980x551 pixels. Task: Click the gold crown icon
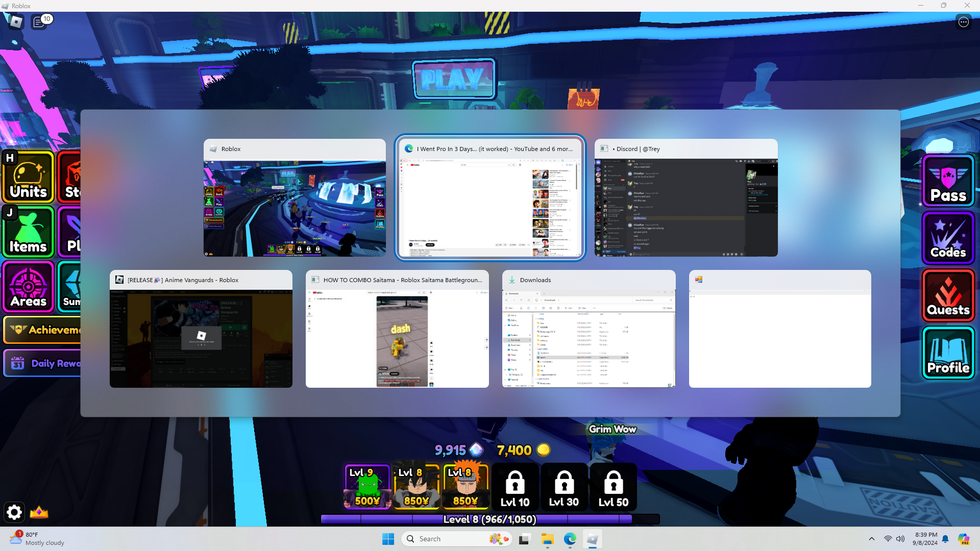click(39, 512)
